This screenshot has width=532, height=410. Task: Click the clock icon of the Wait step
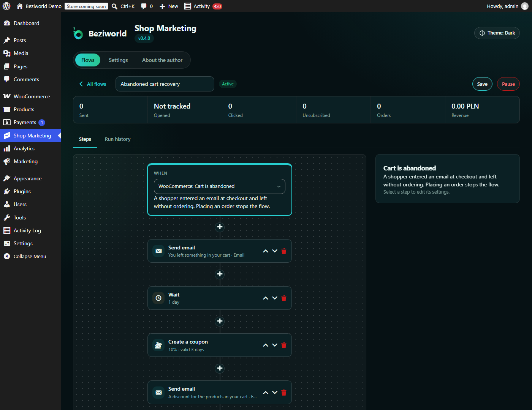tap(158, 298)
